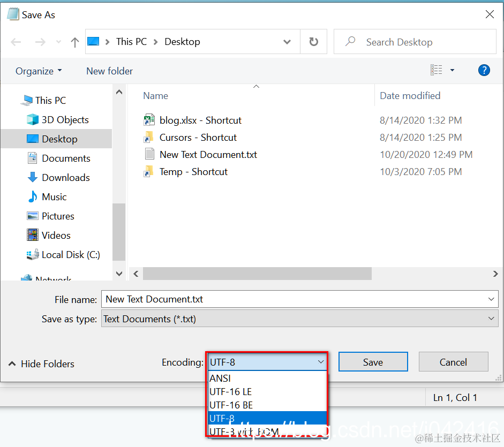Image resolution: width=504 pixels, height=447 pixels.
Task: Open Pictures folder in sidebar
Action: coord(58,216)
